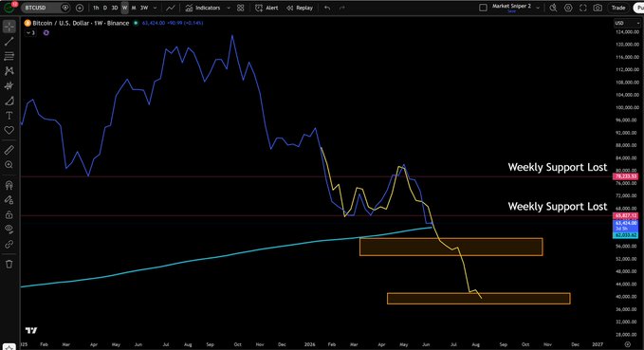Toggle stay in drawing mode

9,199
